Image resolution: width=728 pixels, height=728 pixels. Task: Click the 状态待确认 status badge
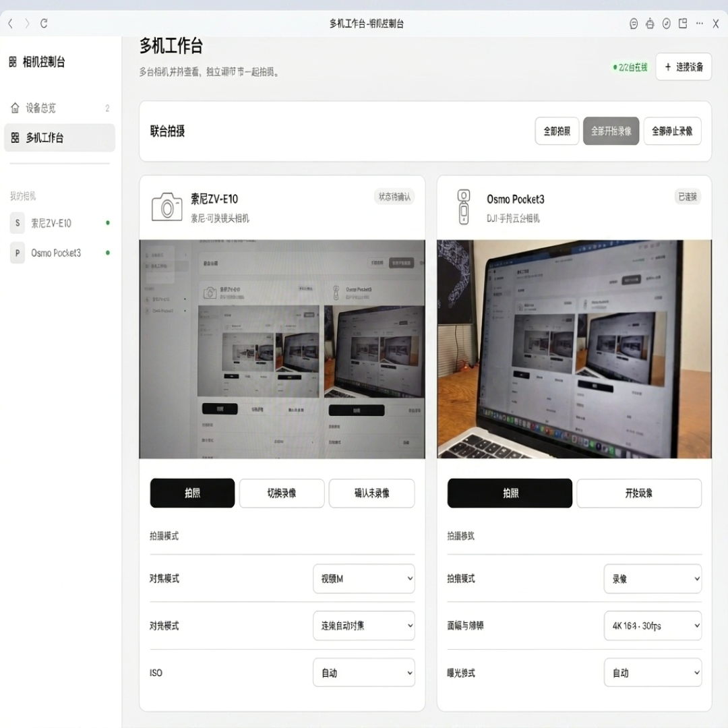[x=394, y=197]
